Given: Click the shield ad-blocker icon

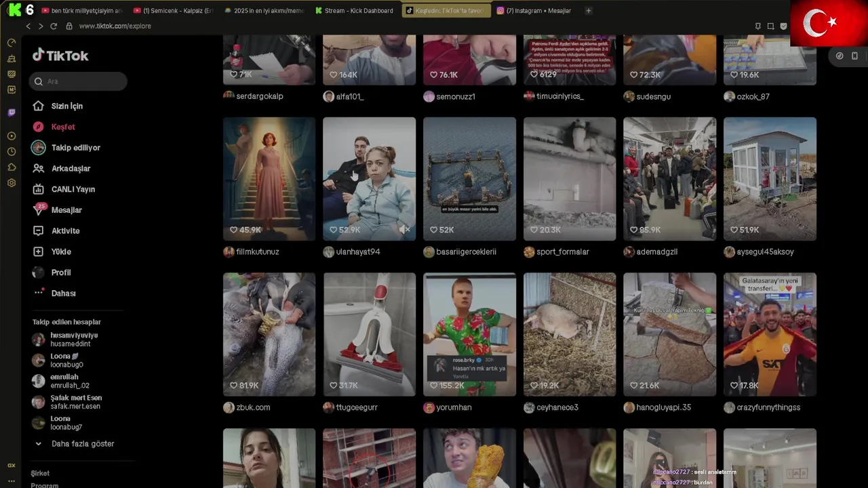Looking at the screenshot, I should click(x=783, y=26).
